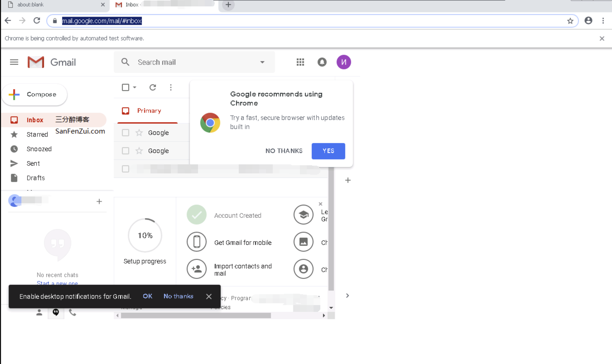This screenshot has width=612, height=364.
Task: Click the vertical scrollbar in mail area
Action: pyautogui.click(x=331, y=229)
